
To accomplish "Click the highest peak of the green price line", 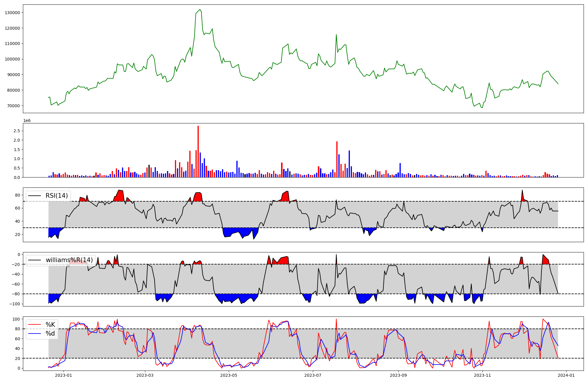I will click(200, 9).
